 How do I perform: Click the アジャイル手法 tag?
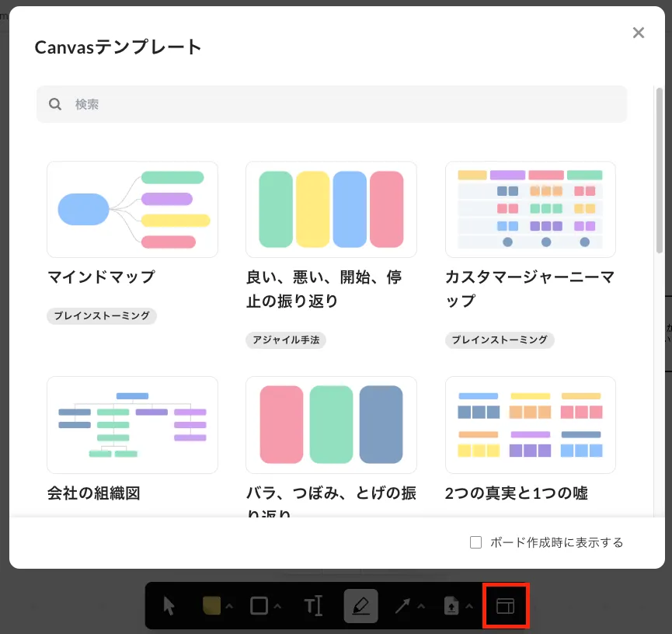286,340
